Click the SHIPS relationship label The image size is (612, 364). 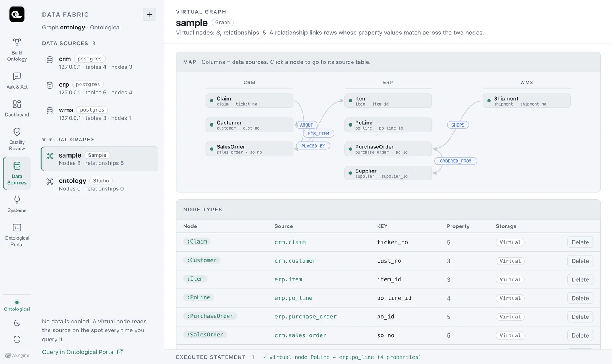pyautogui.click(x=458, y=125)
